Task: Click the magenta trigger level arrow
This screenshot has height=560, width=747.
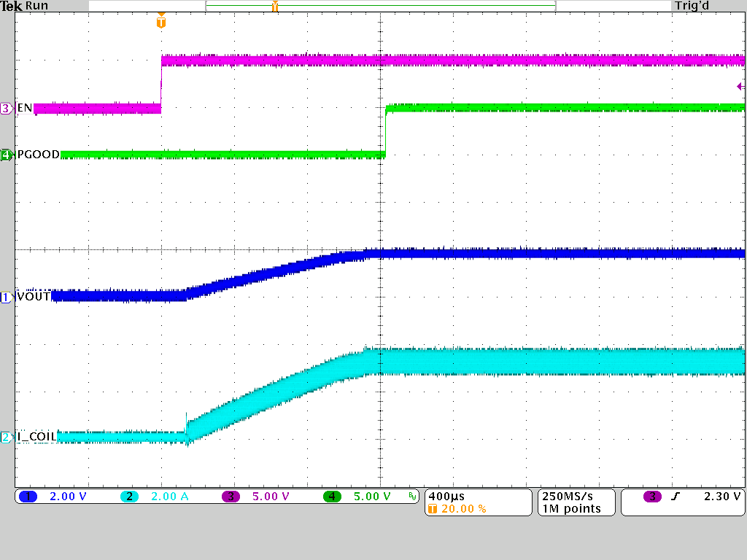Action: tap(740, 86)
